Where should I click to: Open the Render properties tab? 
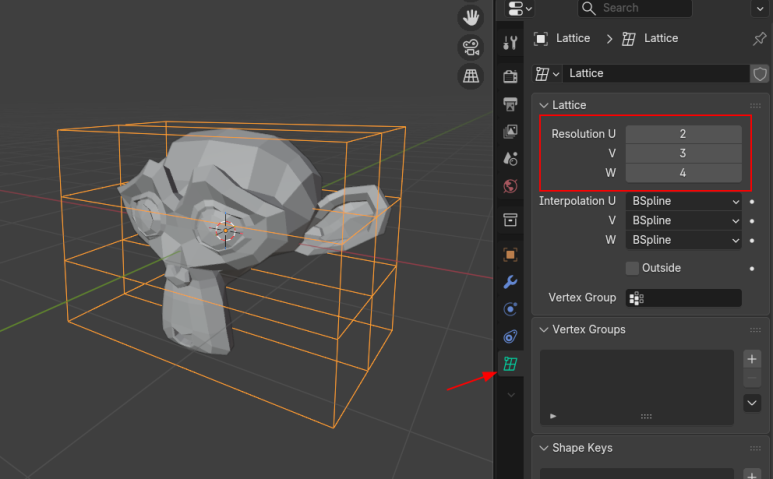pyautogui.click(x=510, y=76)
